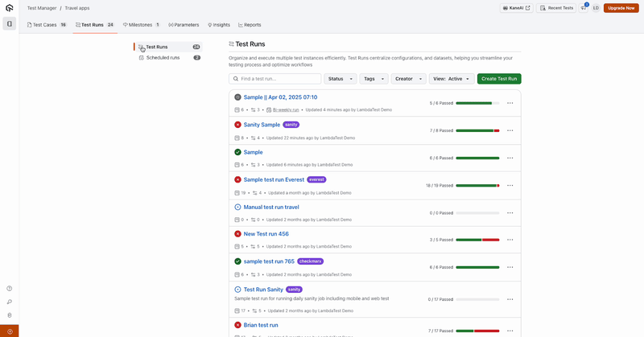Click the progress bar for Brian test run
Image resolution: width=644 pixels, height=337 pixels.
coord(477,331)
